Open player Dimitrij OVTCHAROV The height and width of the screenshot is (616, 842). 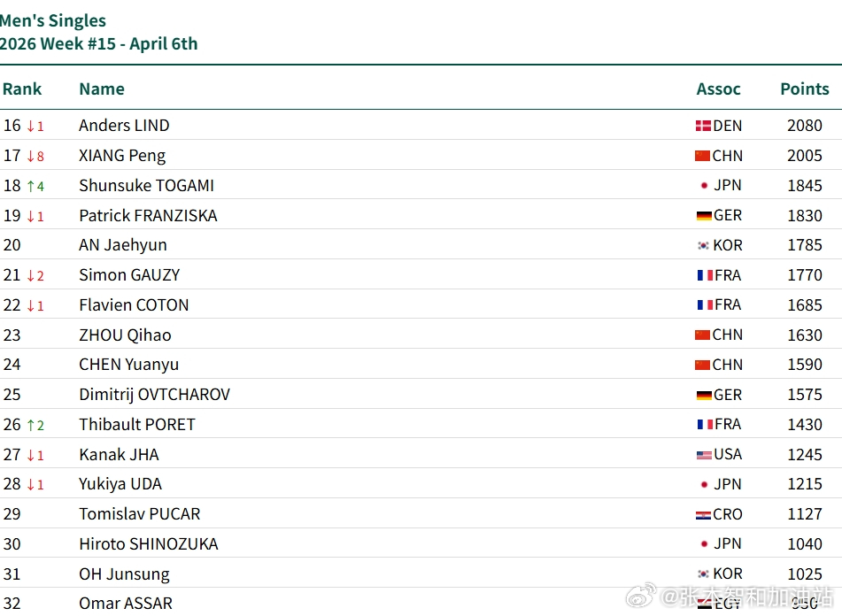(154, 395)
